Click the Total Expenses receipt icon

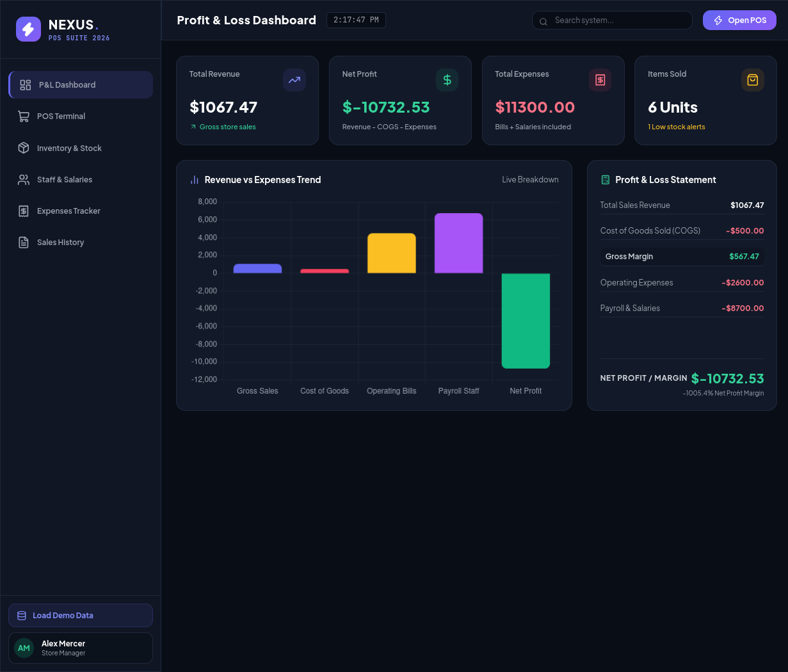pyautogui.click(x=600, y=80)
